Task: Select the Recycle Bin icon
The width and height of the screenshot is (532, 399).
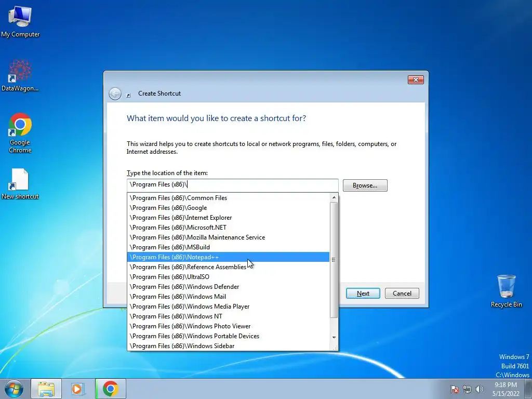Action: (506, 291)
